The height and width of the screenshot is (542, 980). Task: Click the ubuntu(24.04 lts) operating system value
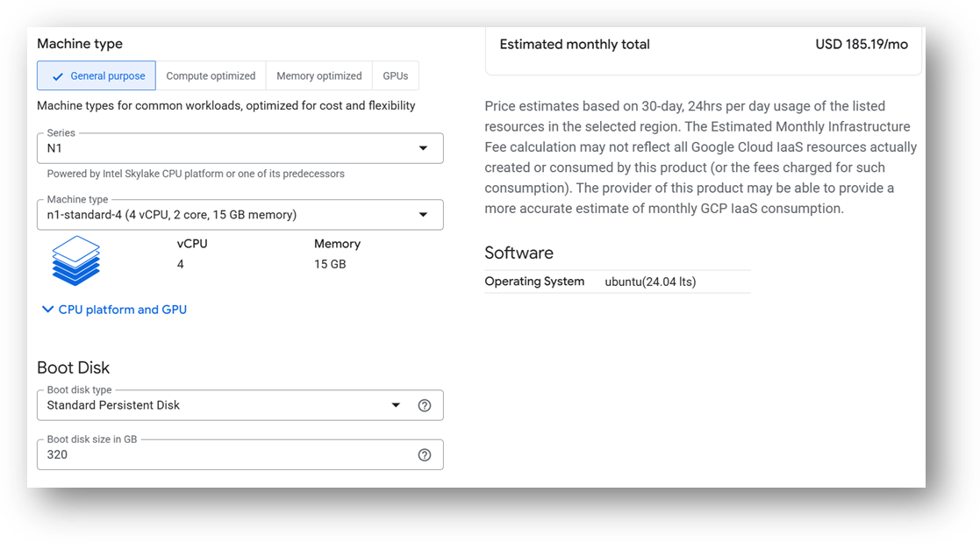[x=650, y=282]
